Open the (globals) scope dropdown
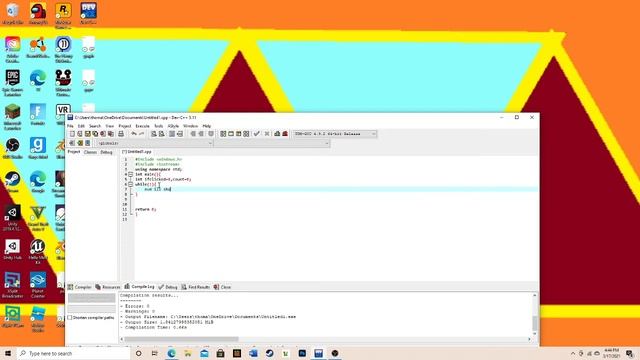 [x=154, y=143]
